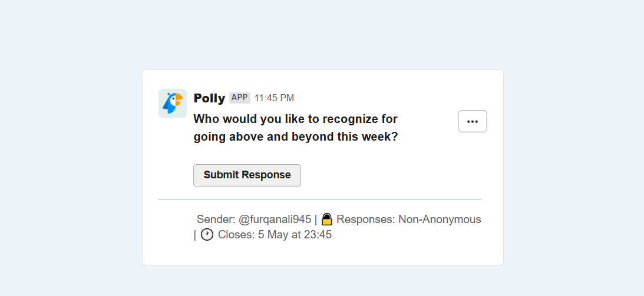Open the three-dot more options menu
The image size is (644, 296).
[x=473, y=121]
